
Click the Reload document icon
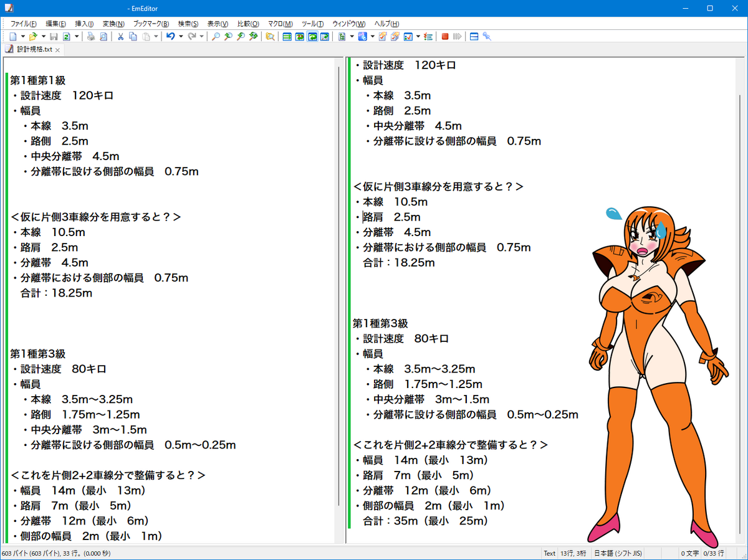coord(66,37)
